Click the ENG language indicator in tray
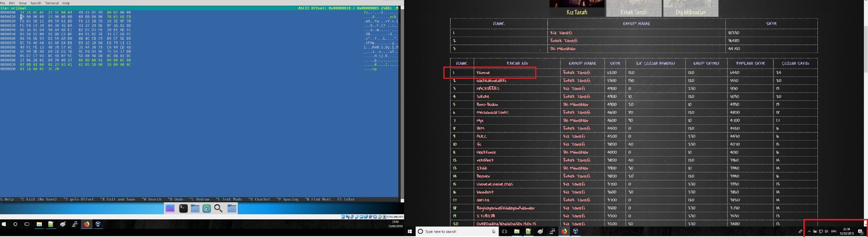The width and height of the screenshot is (868, 237). [x=834, y=232]
